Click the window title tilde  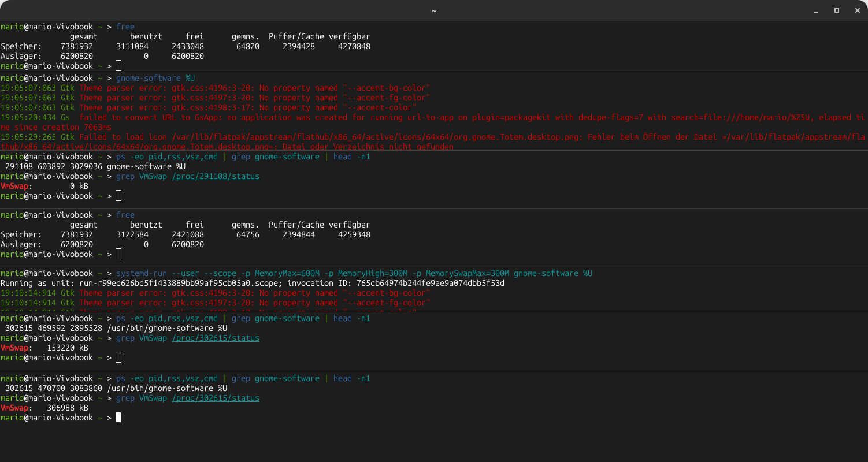tap(433, 10)
